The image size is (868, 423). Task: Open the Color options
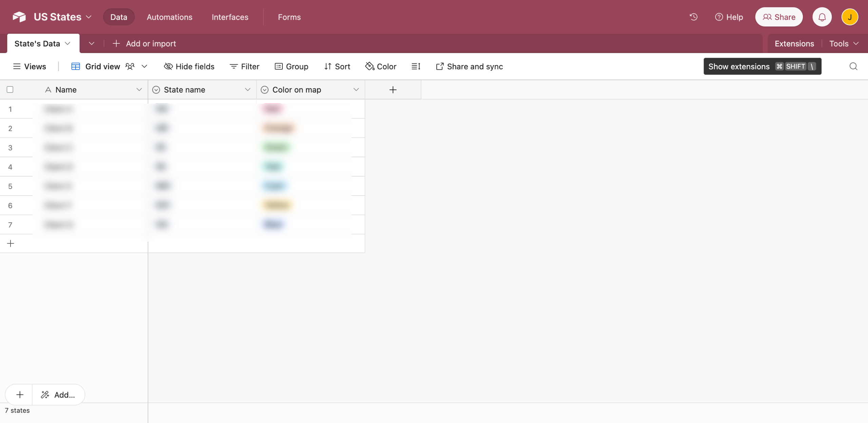pos(381,66)
